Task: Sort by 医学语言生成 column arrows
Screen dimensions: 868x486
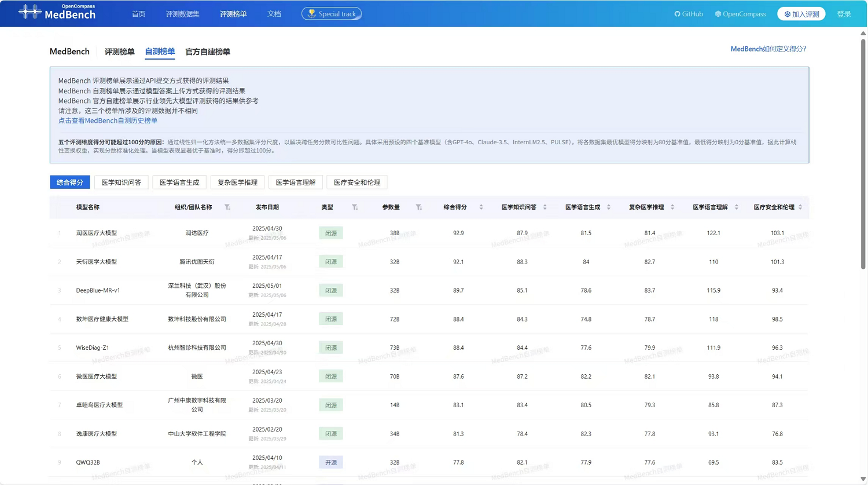Action: click(609, 207)
